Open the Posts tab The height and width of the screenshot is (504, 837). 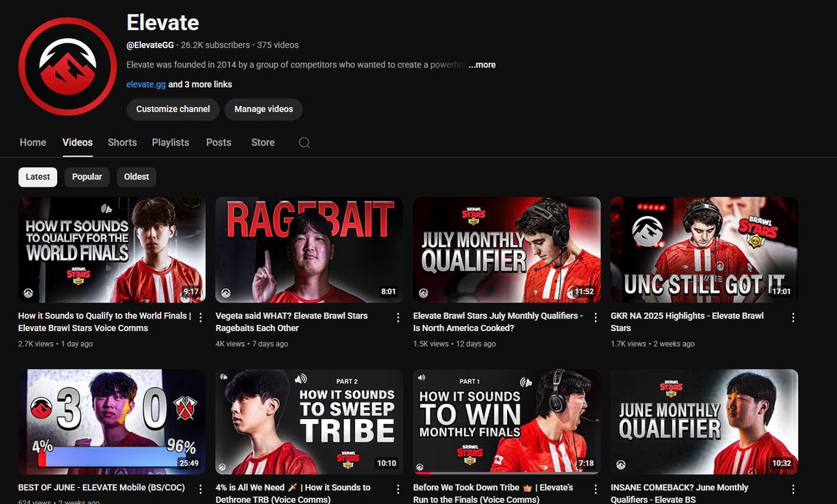pyautogui.click(x=218, y=142)
